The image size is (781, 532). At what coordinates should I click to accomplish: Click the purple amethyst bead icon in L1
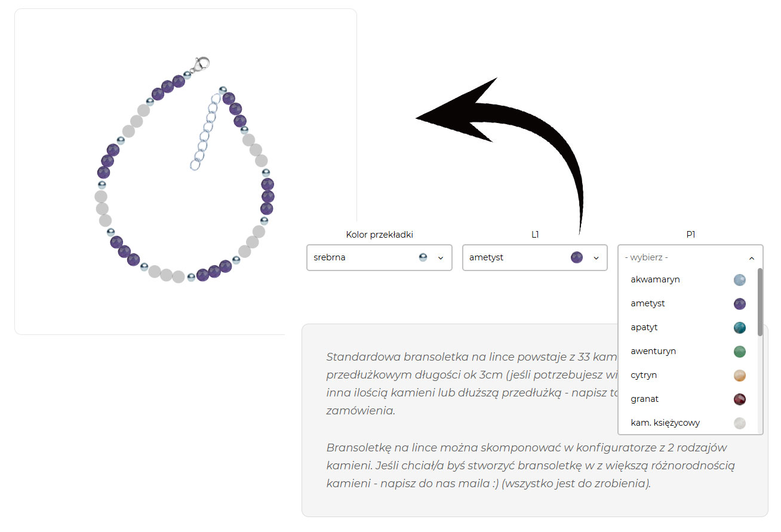pos(577,257)
